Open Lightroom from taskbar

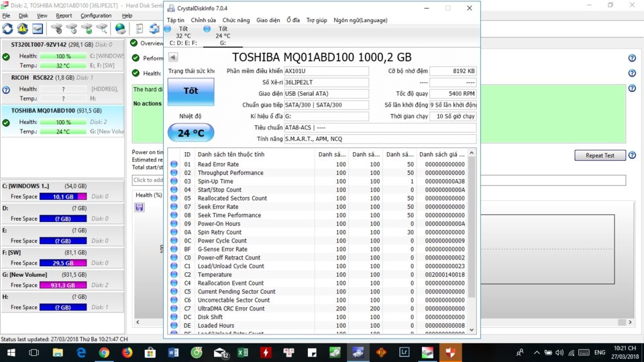tap(405, 353)
